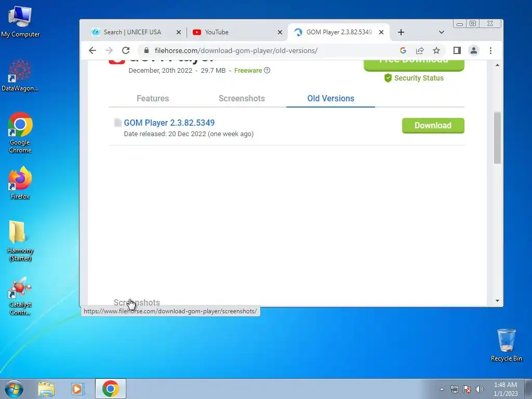The width and height of the screenshot is (532, 399).
Task: Open Windows Media Player from taskbar
Action: click(78, 389)
